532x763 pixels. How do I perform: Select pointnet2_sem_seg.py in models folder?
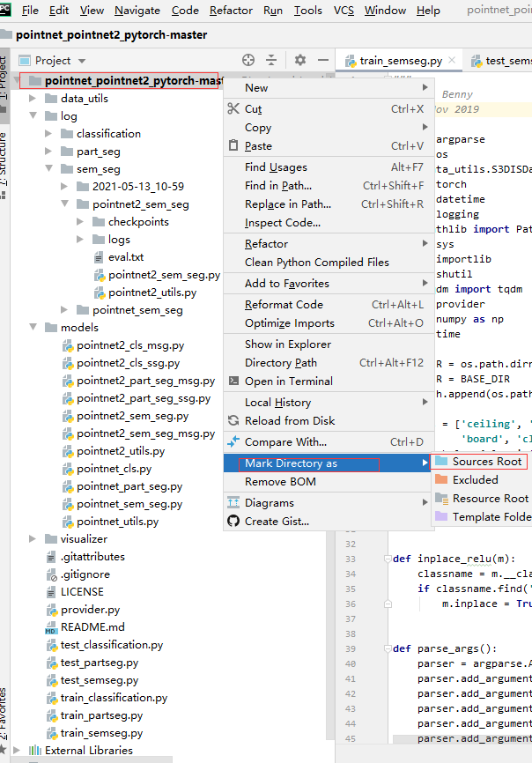tap(132, 416)
